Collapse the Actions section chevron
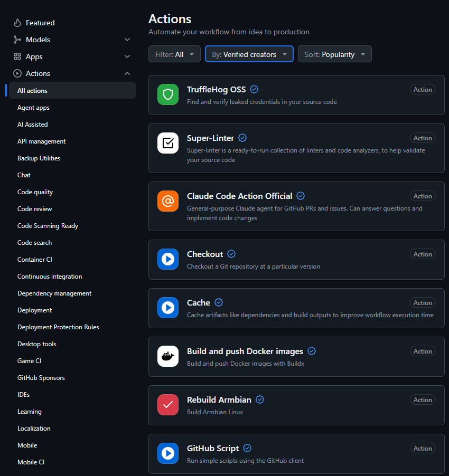The height and width of the screenshot is (476, 449). point(127,73)
